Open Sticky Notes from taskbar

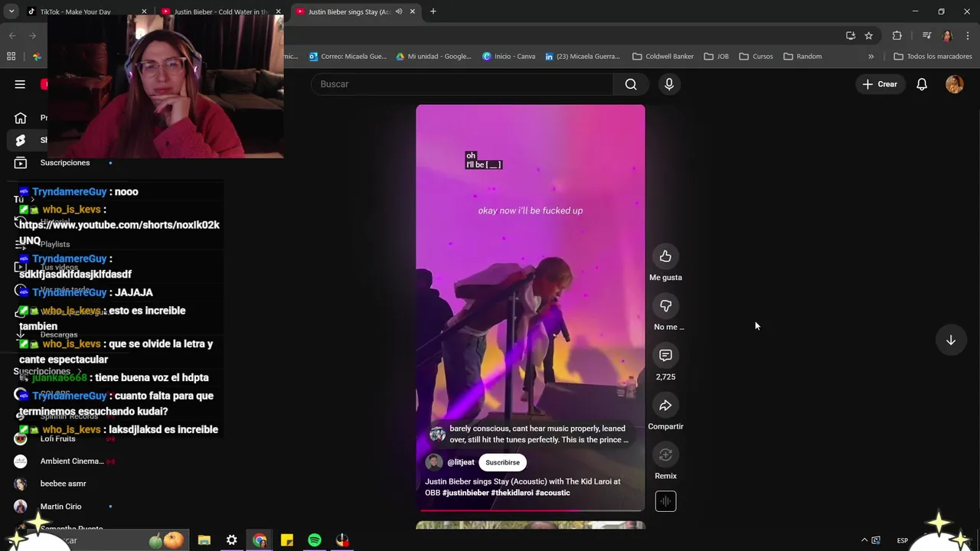287,540
